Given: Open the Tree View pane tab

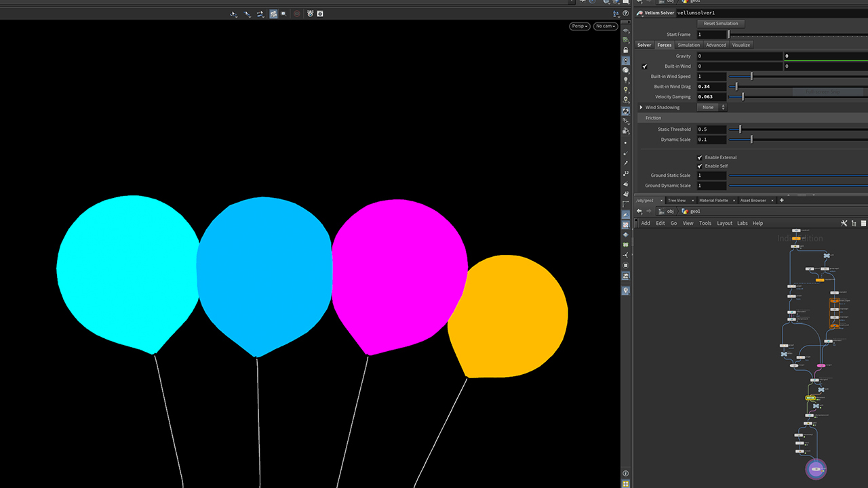Looking at the screenshot, I should pos(676,200).
